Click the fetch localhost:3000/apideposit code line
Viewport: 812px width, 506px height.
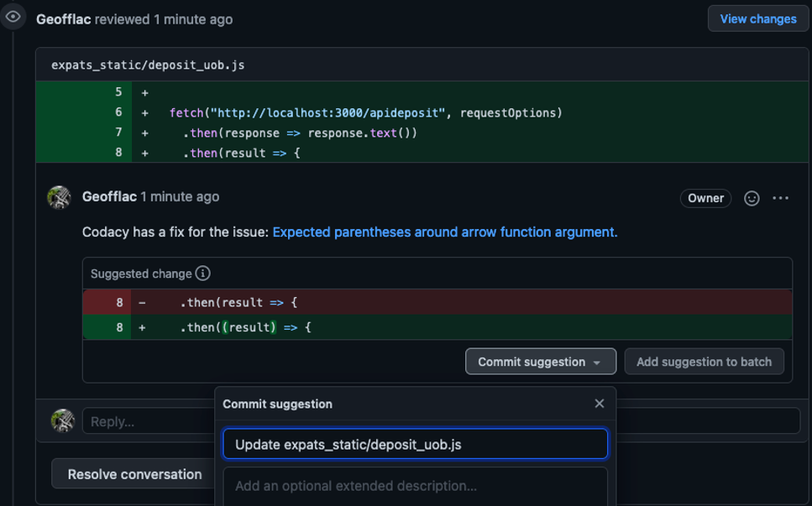pyautogui.click(x=365, y=112)
